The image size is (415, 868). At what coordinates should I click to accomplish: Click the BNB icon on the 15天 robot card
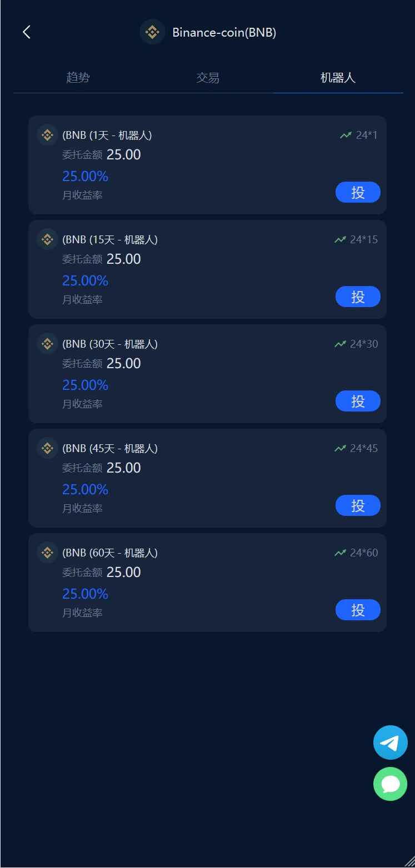[x=47, y=239]
